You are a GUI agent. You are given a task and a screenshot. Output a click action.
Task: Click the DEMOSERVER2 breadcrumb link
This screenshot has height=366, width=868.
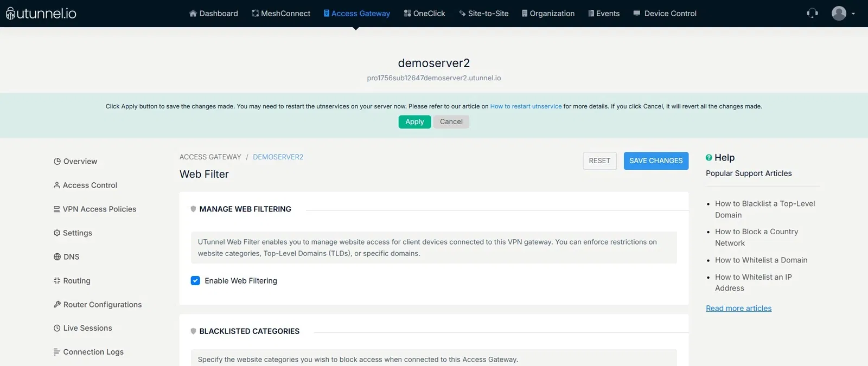[278, 157]
